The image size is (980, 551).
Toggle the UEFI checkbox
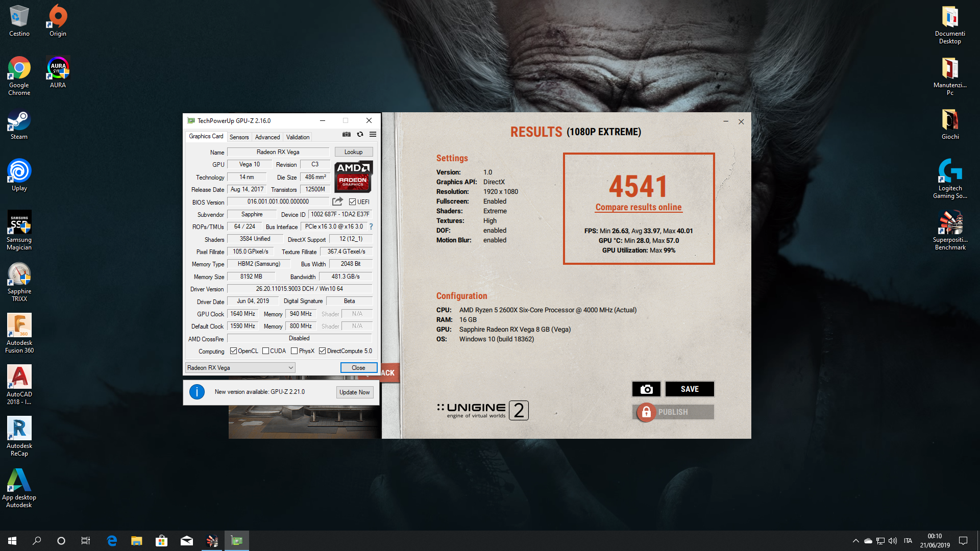pos(352,202)
